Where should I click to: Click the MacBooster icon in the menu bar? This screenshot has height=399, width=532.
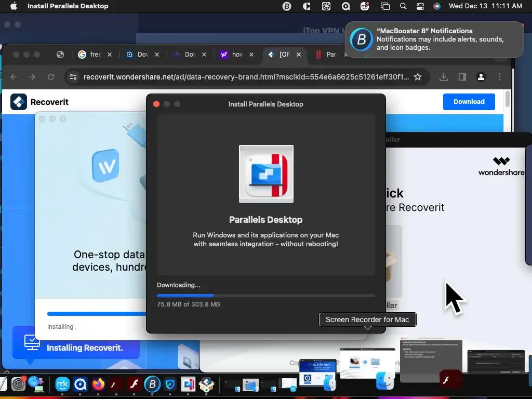287,6
